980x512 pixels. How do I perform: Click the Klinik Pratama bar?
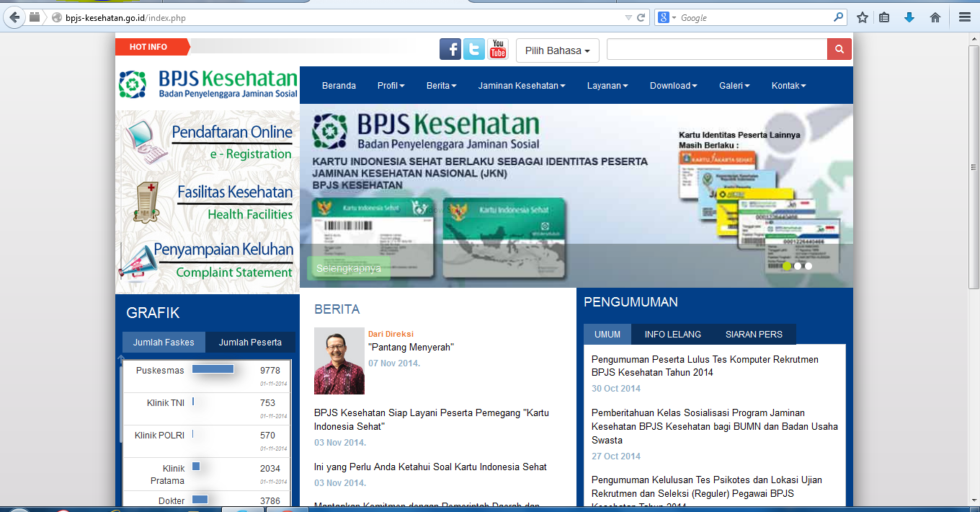[x=196, y=467]
